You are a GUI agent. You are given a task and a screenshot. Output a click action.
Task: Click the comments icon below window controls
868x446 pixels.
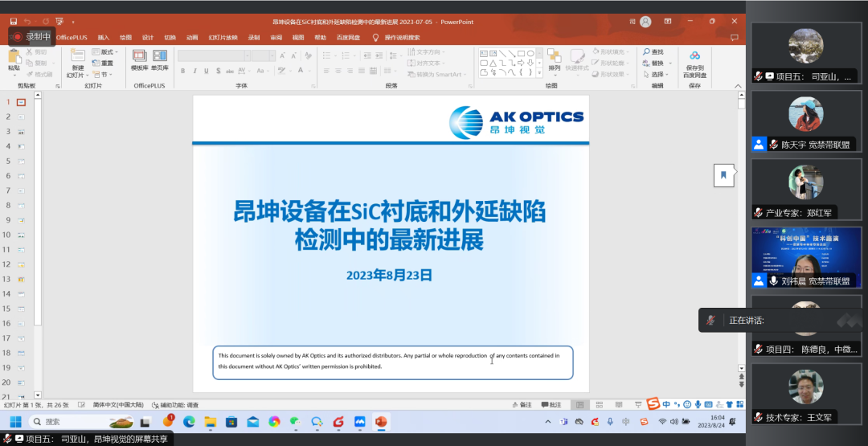[735, 38]
